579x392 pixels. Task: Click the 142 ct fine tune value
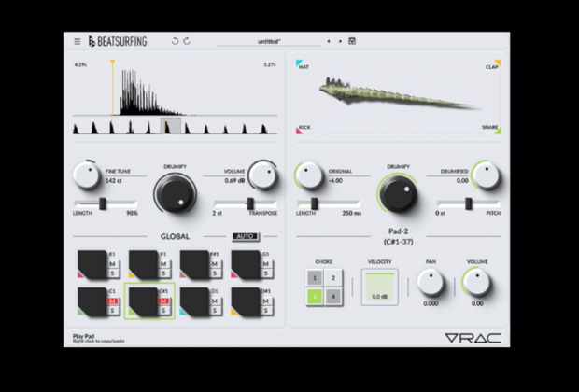pyautogui.click(x=114, y=181)
